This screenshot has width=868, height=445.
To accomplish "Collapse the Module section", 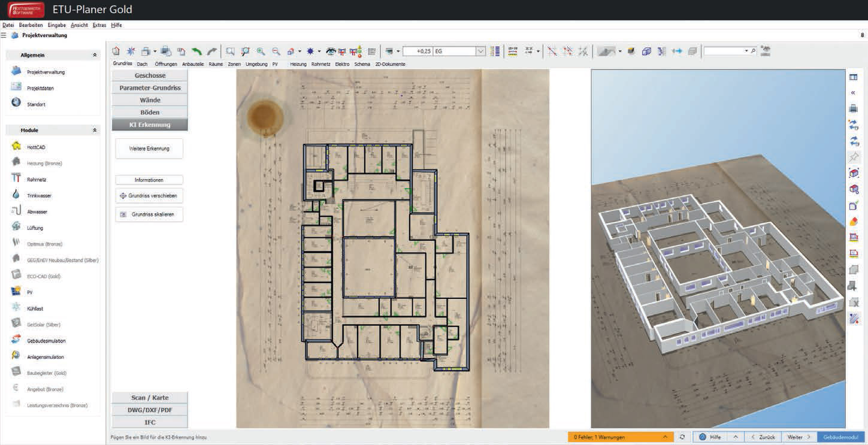I will tap(94, 130).
